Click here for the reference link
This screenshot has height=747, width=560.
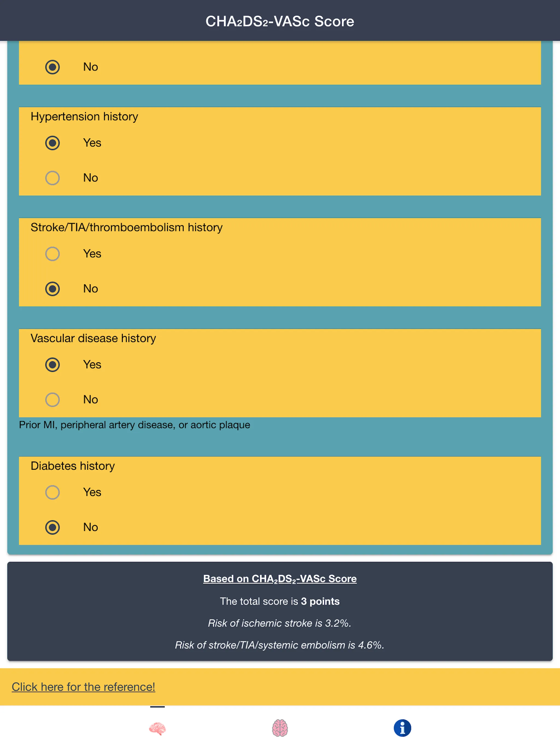click(x=83, y=686)
